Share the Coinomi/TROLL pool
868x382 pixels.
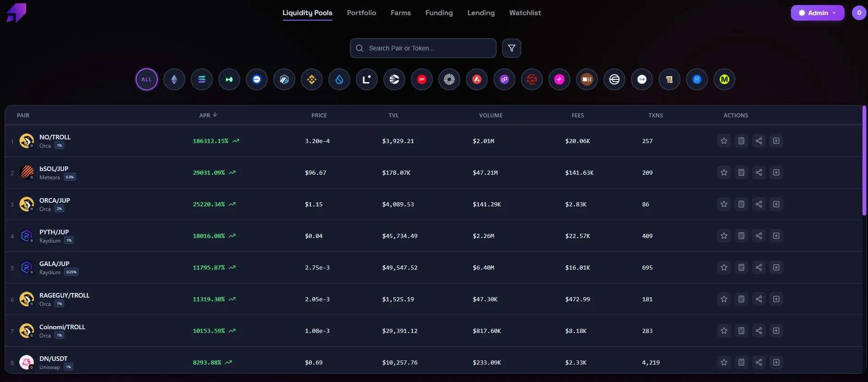(x=759, y=331)
